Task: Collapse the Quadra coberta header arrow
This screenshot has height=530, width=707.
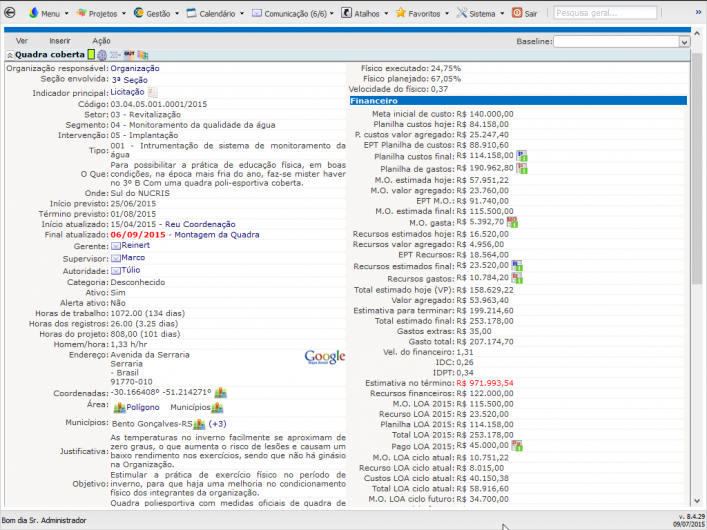Action: (9, 55)
